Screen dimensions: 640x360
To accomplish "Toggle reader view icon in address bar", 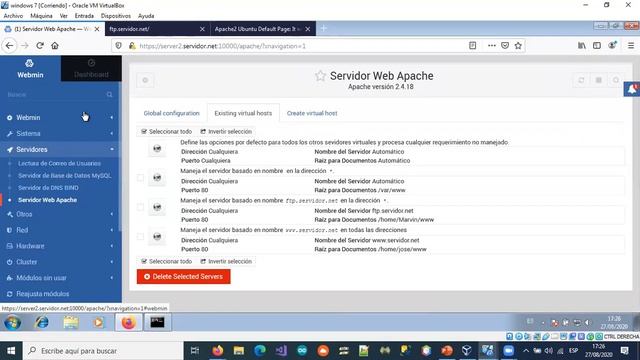I will click(x=473, y=46).
